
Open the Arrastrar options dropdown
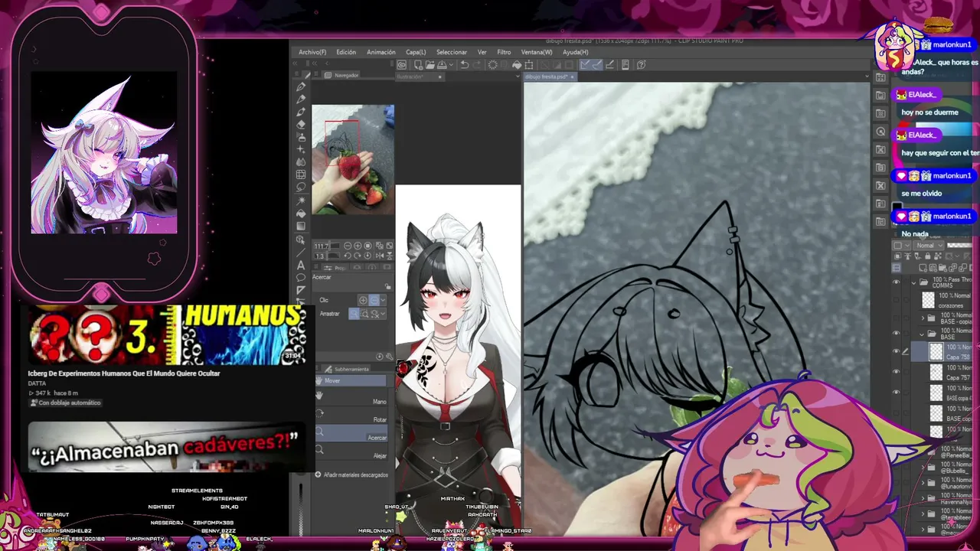(x=383, y=314)
